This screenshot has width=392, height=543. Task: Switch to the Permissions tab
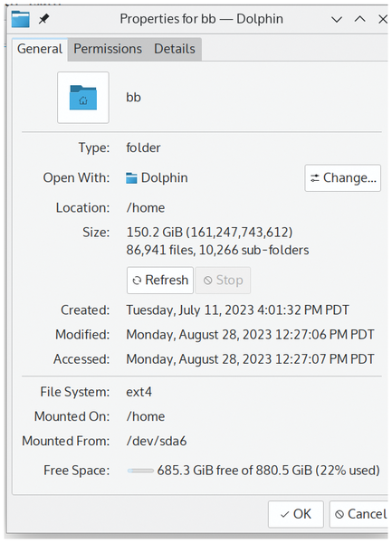tap(108, 49)
